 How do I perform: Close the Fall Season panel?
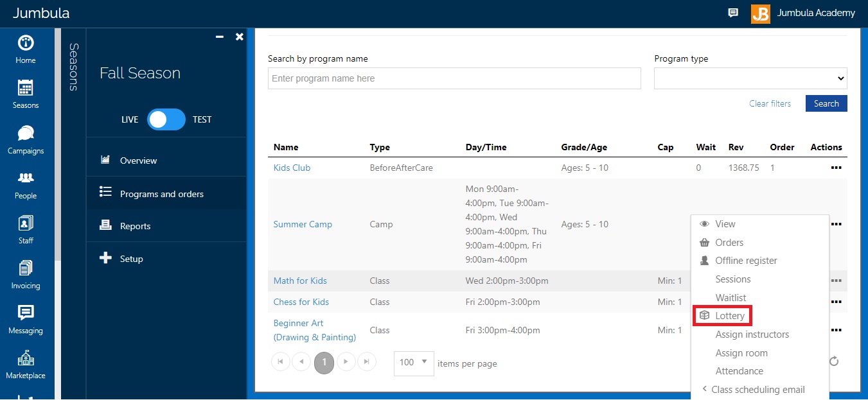[x=240, y=37]
